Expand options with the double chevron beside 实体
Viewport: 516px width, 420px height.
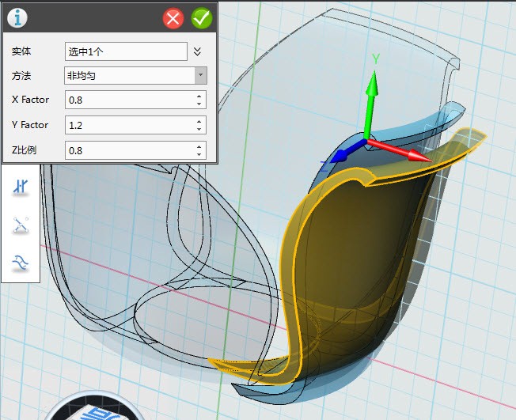coord(198,51)
